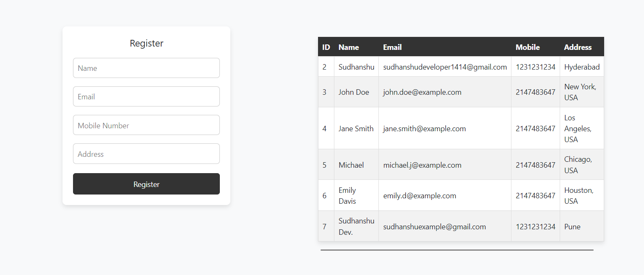The height and width of the screenshot is (275, 644).
Task: Click the Email column header
Action: [445, 47]
